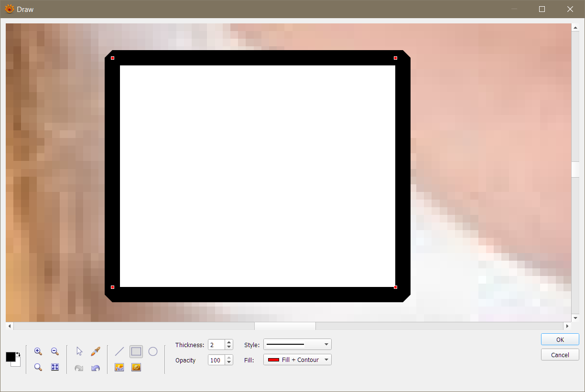Increase Opacity with the up arrow
The image size is (585, 392).
coord(229,357)
